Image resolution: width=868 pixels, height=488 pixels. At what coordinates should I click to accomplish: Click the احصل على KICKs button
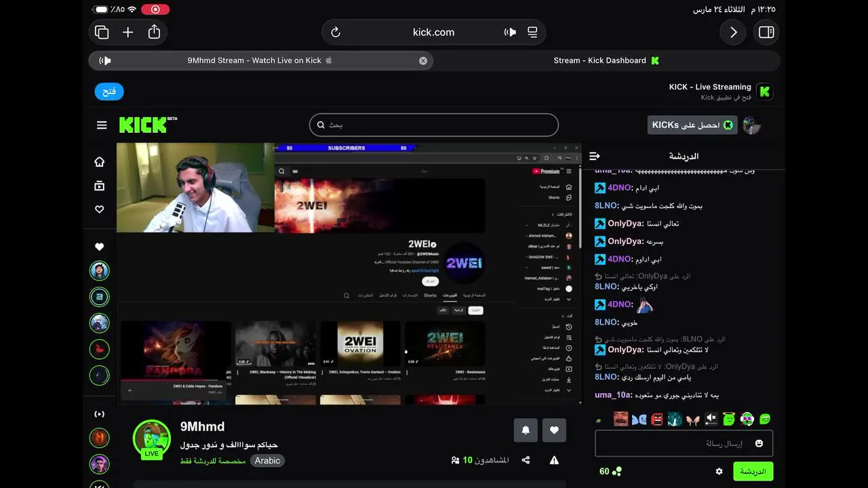tap(692, 125)
